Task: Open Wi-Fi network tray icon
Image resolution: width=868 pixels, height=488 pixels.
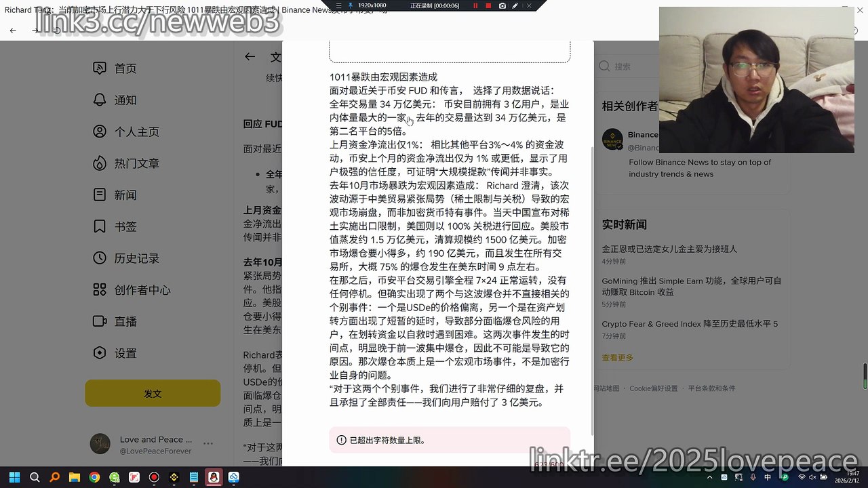Action: point(801,478)
